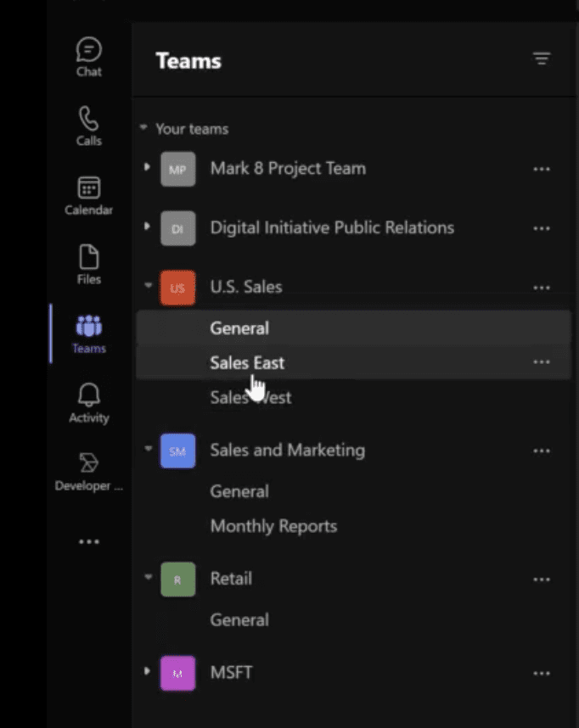Open the Developer portal app

click(89, 472)
